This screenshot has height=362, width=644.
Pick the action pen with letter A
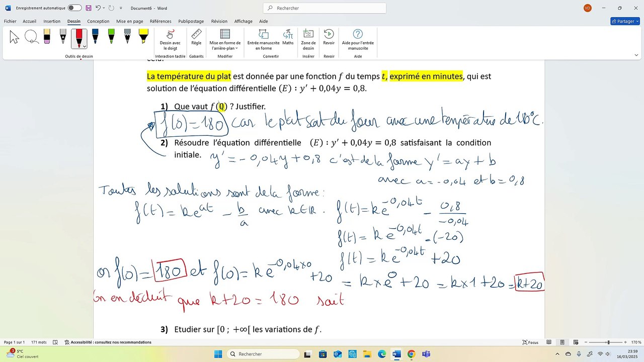pos(63,37)
